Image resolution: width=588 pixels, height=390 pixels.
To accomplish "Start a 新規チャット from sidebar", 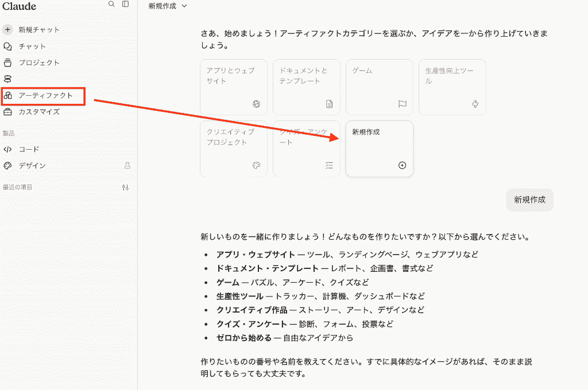I will pos(39,30).
